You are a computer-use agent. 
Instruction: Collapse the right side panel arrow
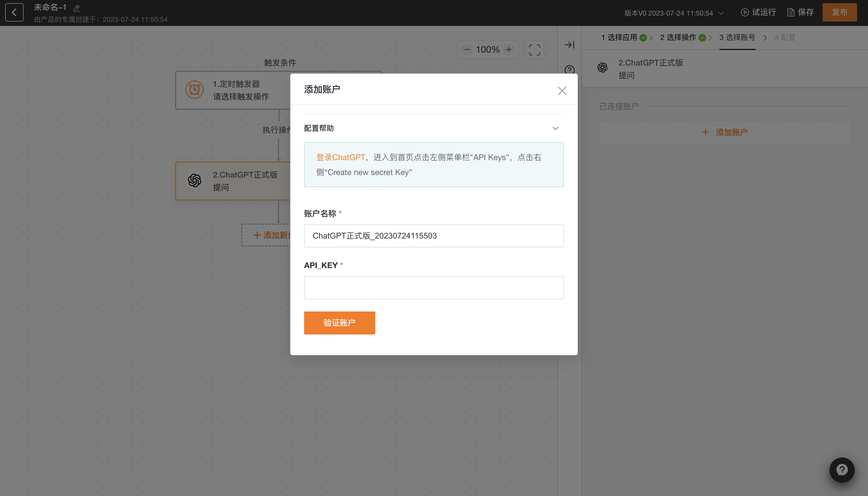click(569, 45)
